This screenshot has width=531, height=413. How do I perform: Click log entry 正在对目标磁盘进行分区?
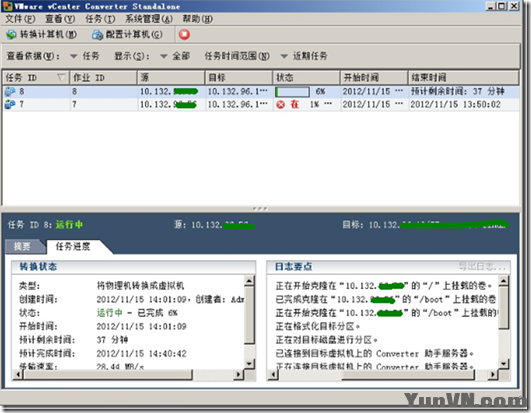tap(326, 340)
